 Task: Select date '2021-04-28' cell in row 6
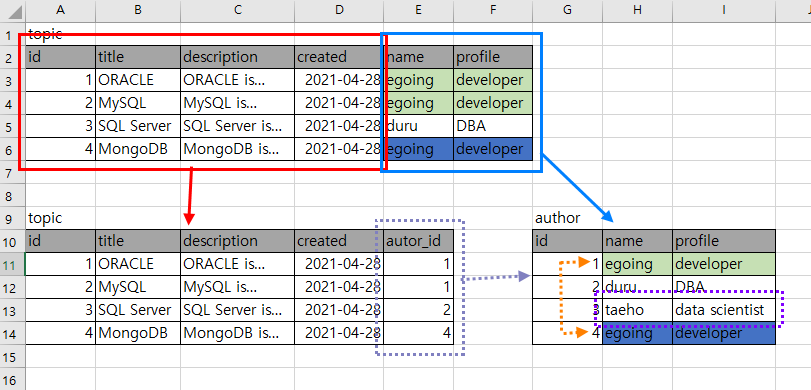[x=339, y=149]
